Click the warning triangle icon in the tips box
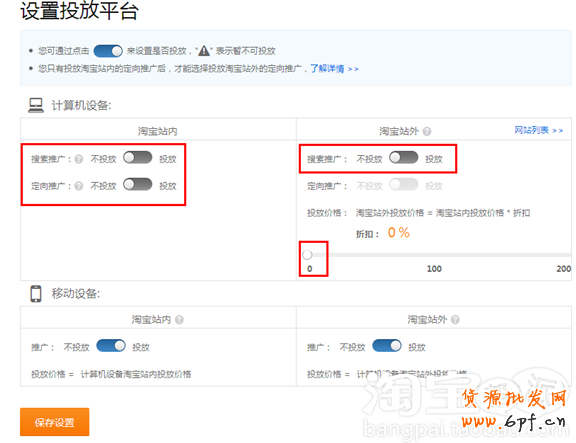This screenshot has height=443, width=576. click(204, 51)
